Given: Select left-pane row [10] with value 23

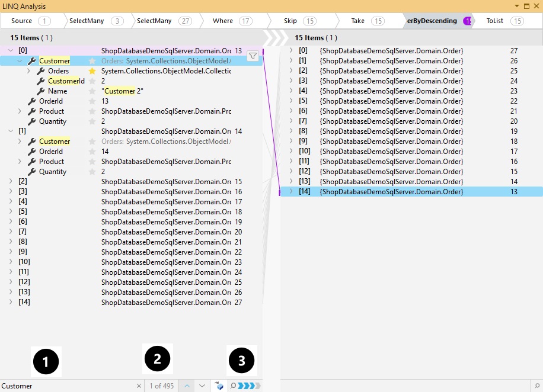Looking at the screenshot, I should tap(131, 262).
